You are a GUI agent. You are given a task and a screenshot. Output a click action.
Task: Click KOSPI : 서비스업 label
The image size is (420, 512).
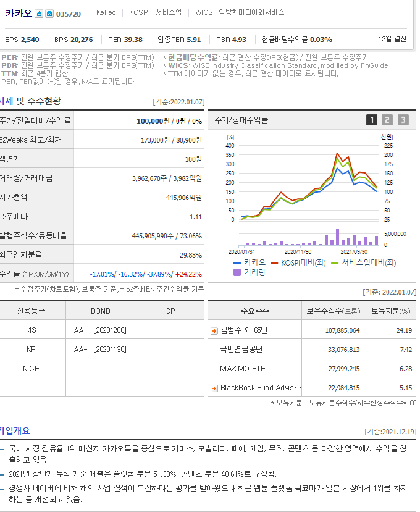pos(155,12)
